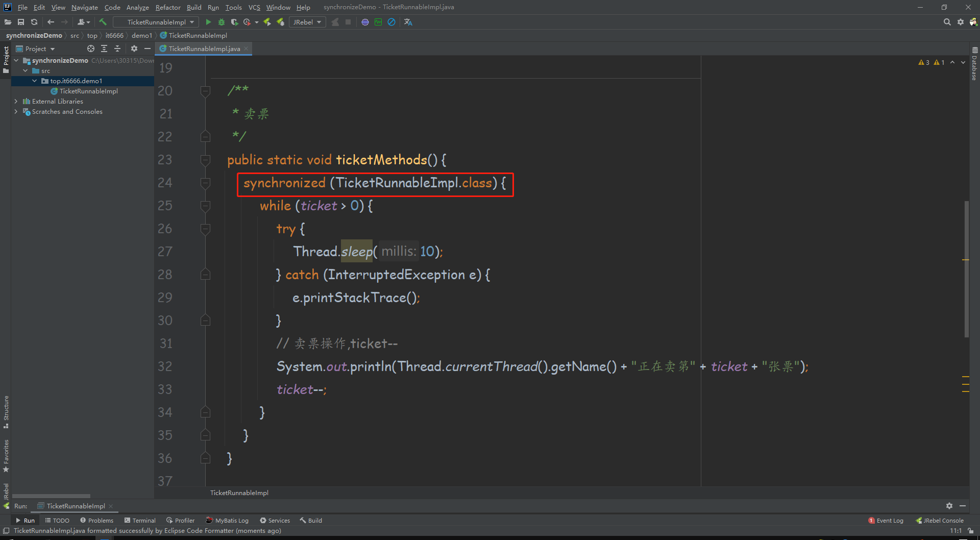This screenshot has width=980, height=540.
Task: Open the JRebel Console
Action: (x=940, y=520)
